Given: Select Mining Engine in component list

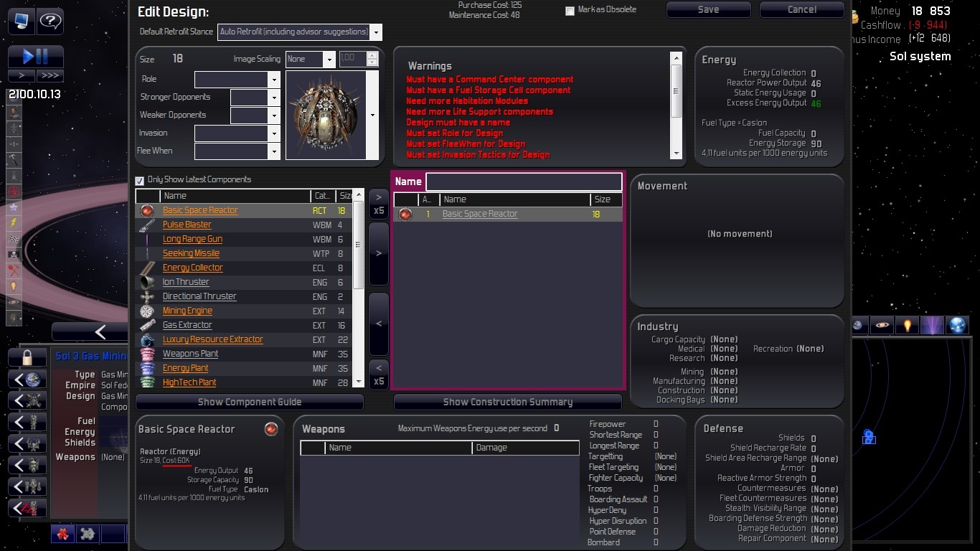Looking at the screenshot, I should click(187, 311).
